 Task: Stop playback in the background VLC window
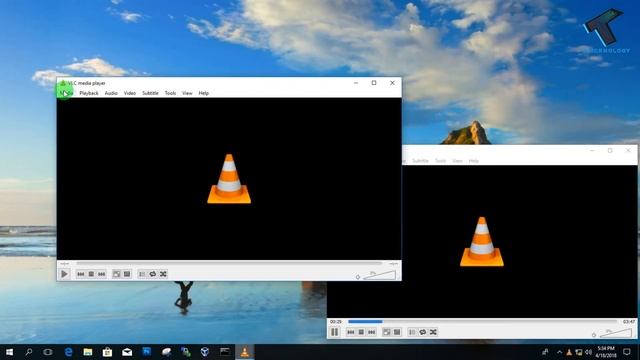tap(361, 332)
